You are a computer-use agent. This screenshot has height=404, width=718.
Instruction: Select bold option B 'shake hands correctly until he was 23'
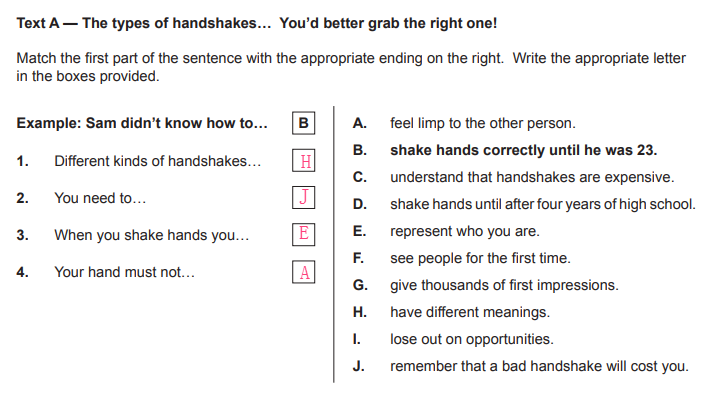tap(522, 151)
